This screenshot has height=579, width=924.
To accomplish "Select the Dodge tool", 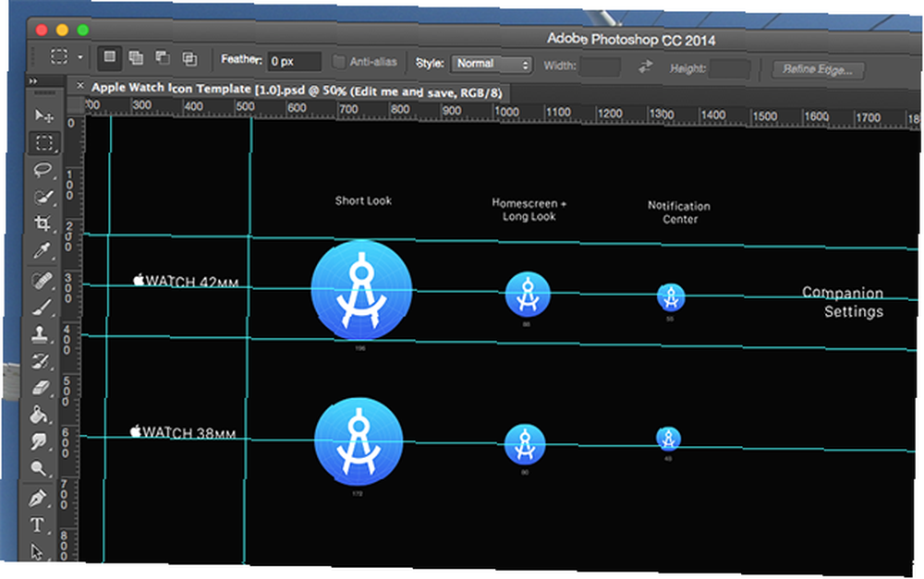I will pos(39,468).
